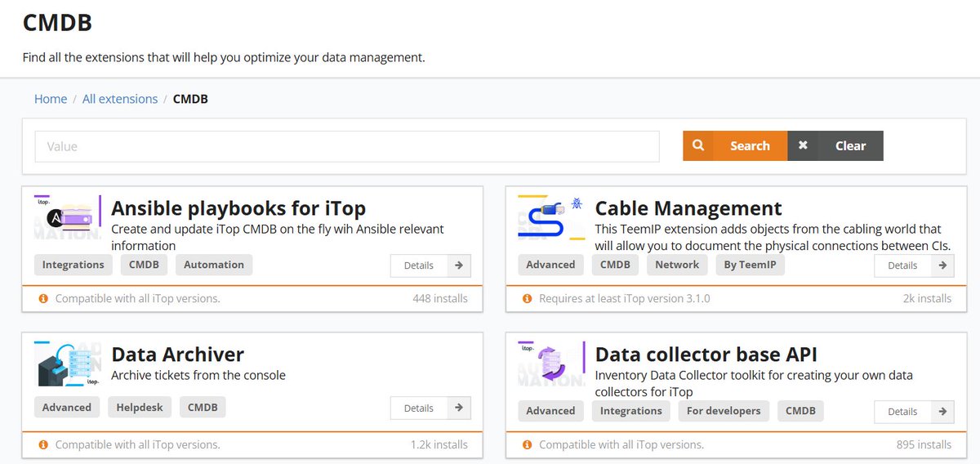Click info icon in Data collector compatibility row
The image size is (980, 464).
528,445
